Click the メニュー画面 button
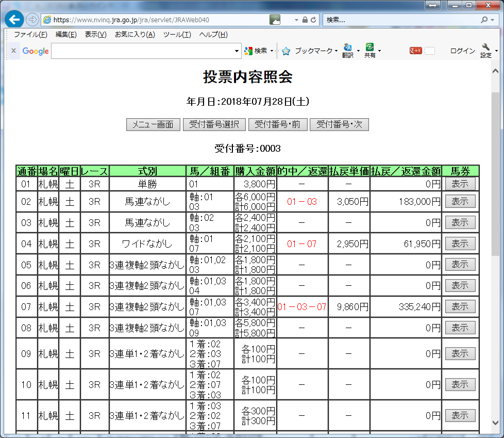Image resolution: width=504 pixels, height=438 pixels. [x=153, y=124]
